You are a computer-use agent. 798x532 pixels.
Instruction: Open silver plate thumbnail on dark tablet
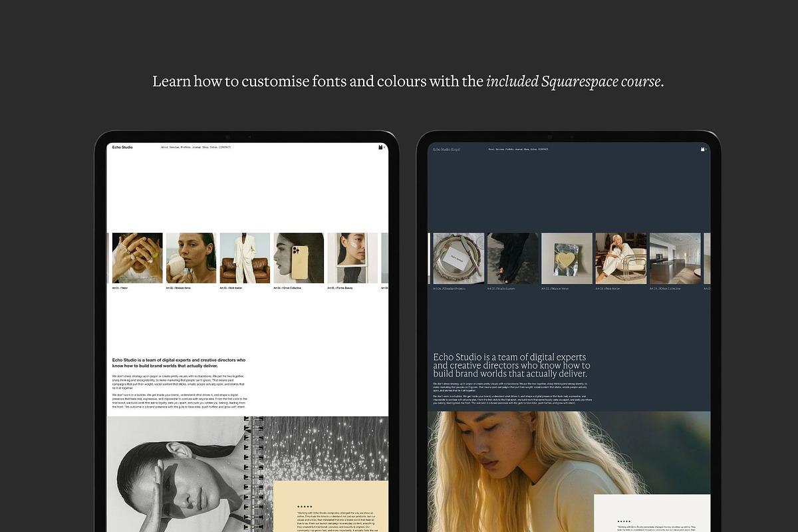459,259
